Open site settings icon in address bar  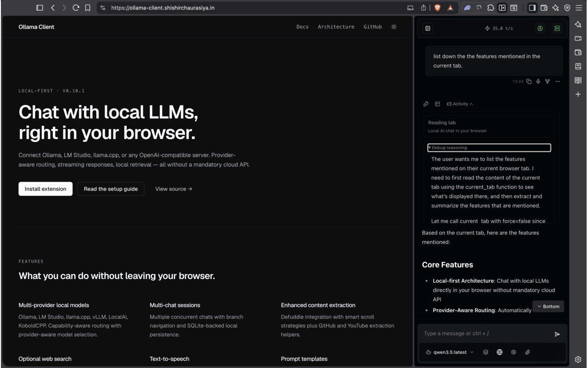(103, 8)
